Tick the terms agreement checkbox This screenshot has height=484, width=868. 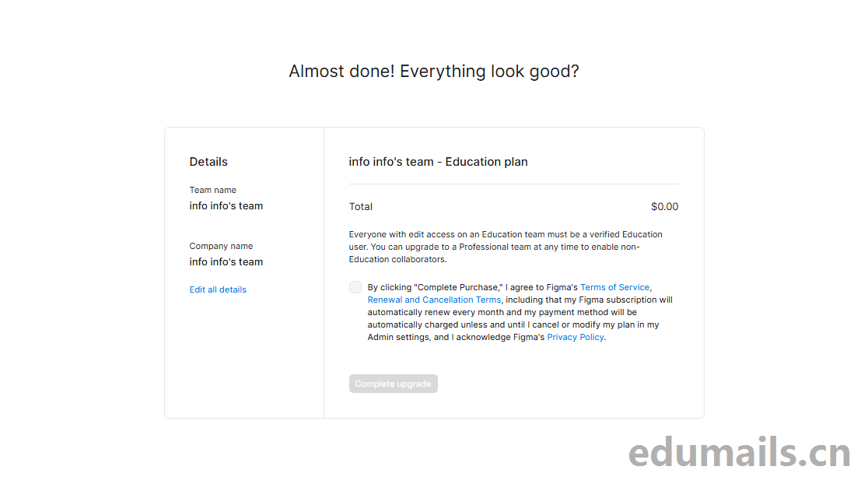(x=355, y=287)
